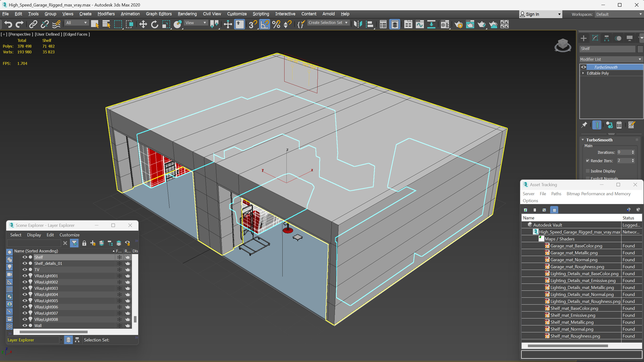This screenshot has width=644, height=362.
Task: Hide VRayLight003 via eye icon
Action: 25,288
